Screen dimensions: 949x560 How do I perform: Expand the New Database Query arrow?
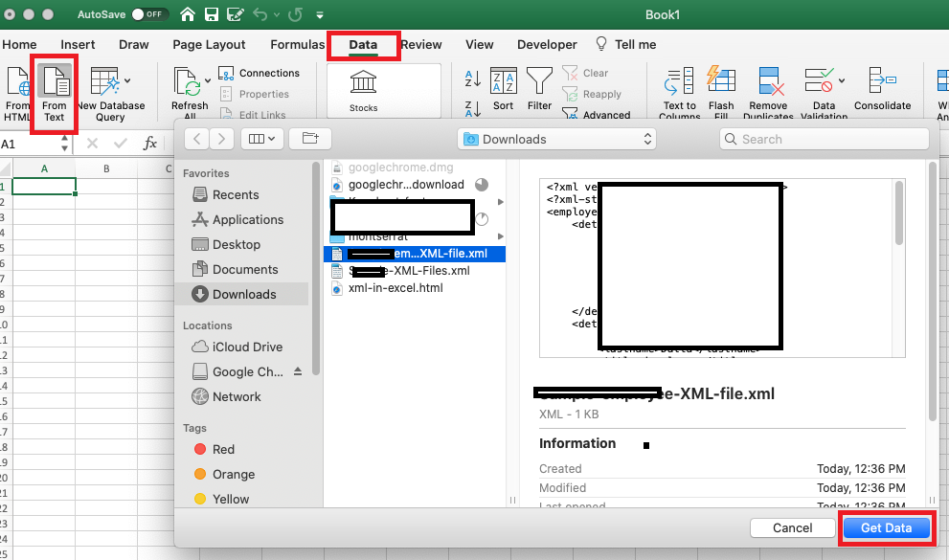tap(127, 81)
